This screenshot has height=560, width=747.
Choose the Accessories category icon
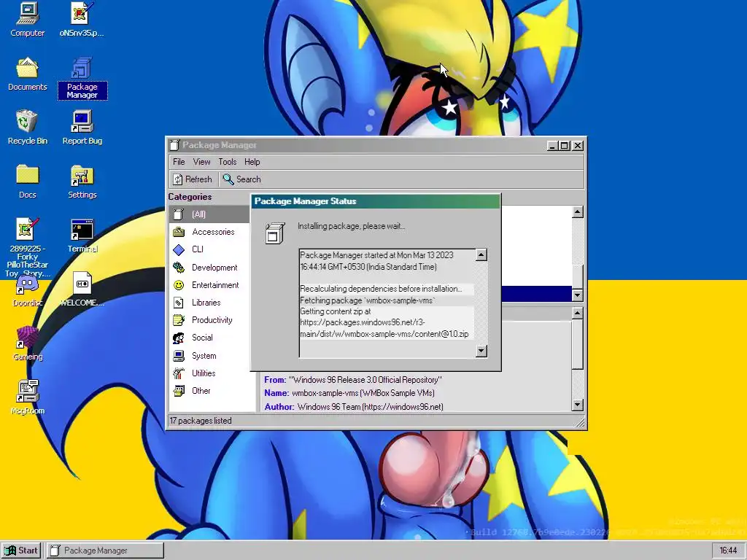pos(179,232)
